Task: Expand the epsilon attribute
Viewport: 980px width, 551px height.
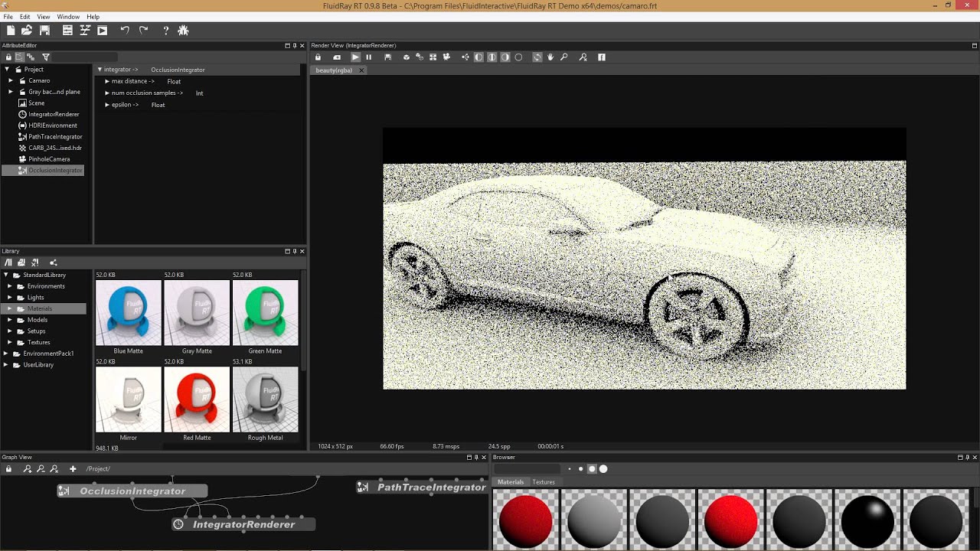Action: click(107, 104)
